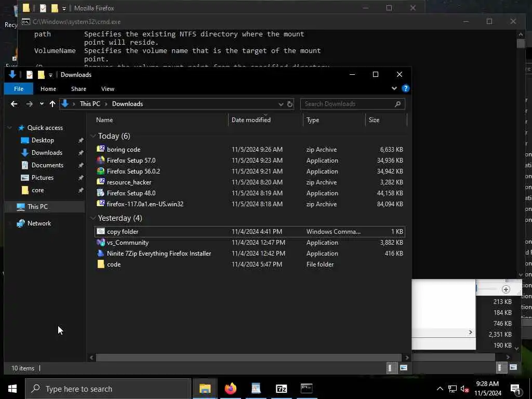Click the zoom-in plus in background window
Image resolution: width=532 pixels, height=399 pixels.
pos(506,289)
